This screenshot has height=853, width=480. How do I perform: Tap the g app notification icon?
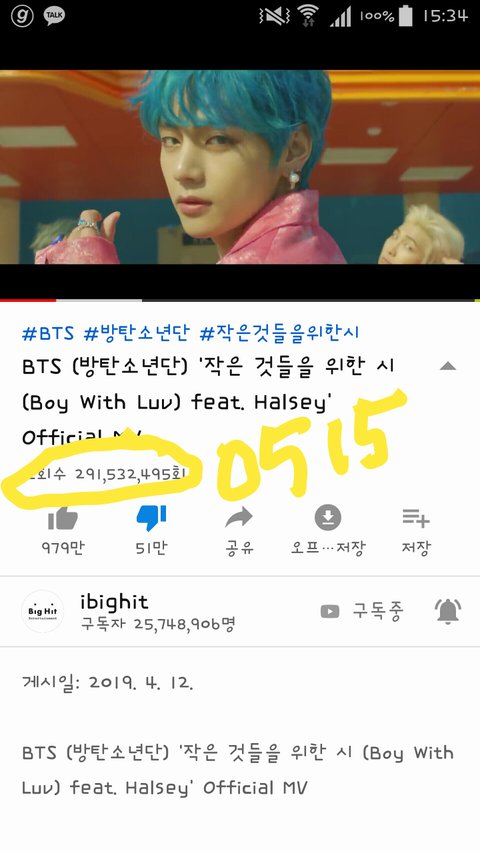pyautogui.click(x=22, y=16)
